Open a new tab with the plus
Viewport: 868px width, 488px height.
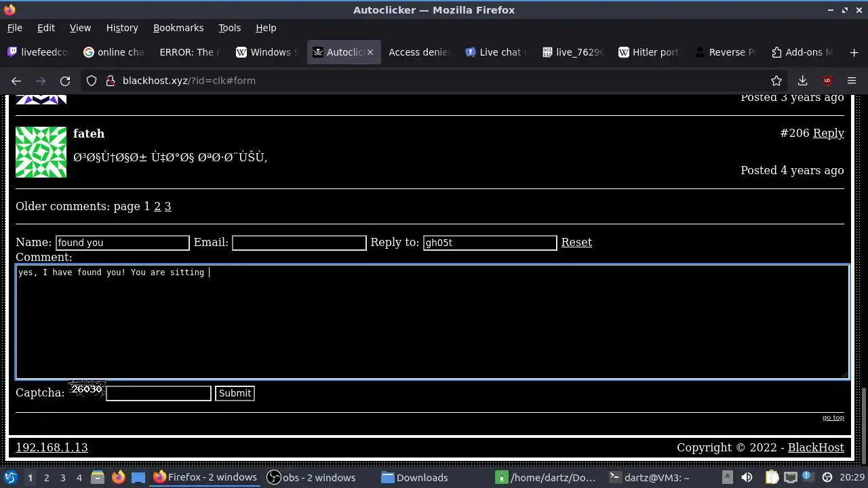[x=854, y=52]
